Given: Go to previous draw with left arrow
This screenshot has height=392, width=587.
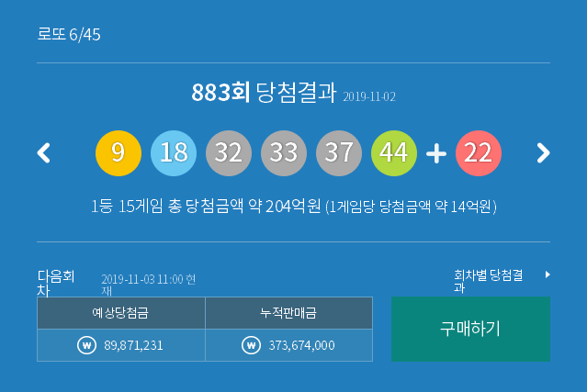Looking at the screenshot, I should pos(44,153).
